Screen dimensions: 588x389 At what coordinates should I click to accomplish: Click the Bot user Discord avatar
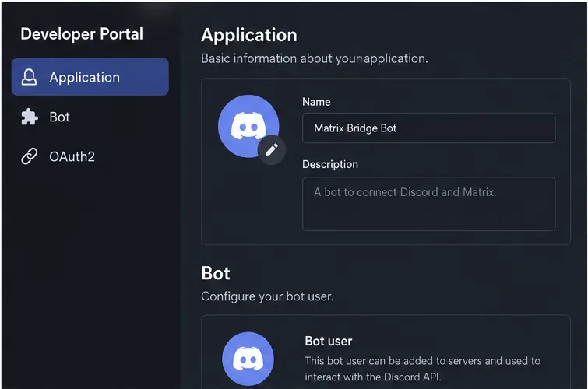(248, 359)
